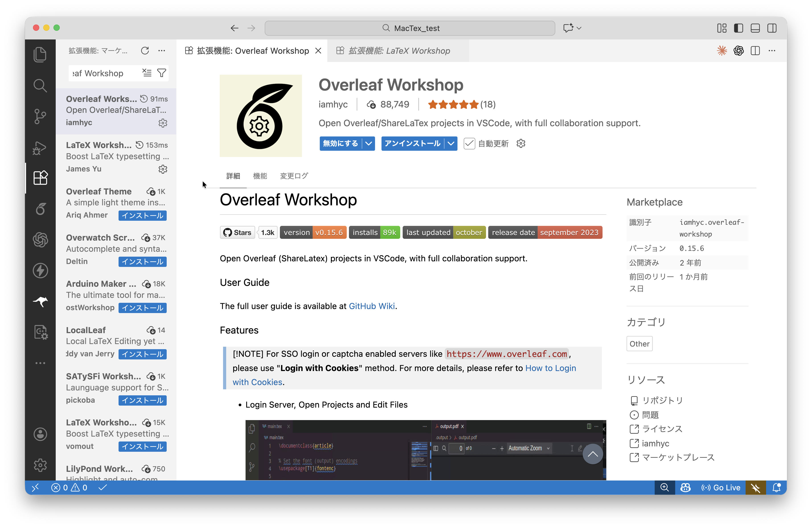812x528 pixels.
Task: Open notifications bell in status bar
Action: [777, 487]
